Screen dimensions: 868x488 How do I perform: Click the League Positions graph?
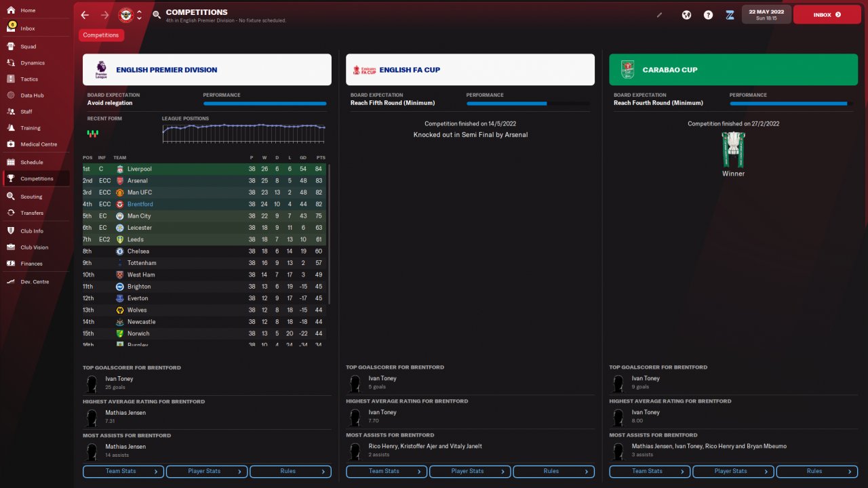[x=244, y=133]
